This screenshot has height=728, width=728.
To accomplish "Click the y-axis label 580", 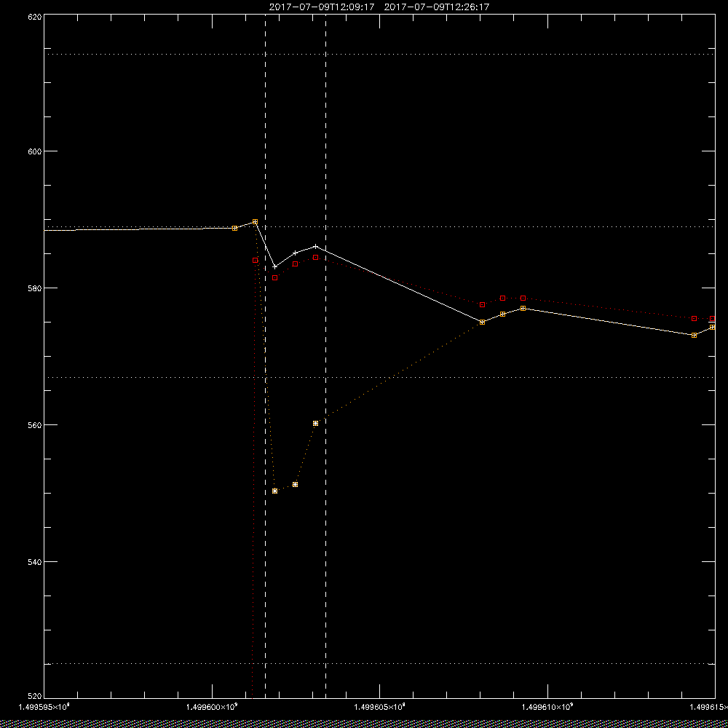I will (35, 288).
